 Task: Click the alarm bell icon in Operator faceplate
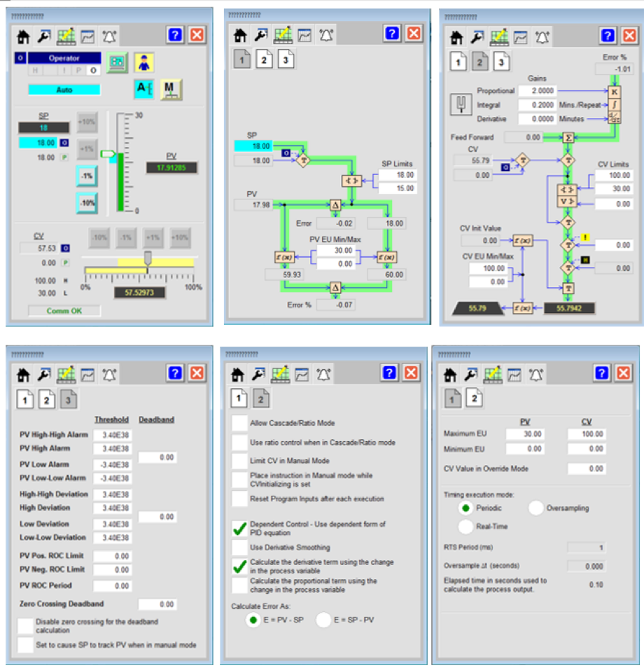tap(109, 36)
